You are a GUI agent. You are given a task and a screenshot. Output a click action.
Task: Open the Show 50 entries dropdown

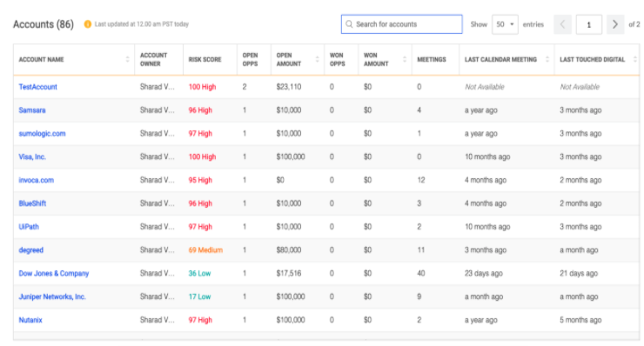[x=505, y=24]
